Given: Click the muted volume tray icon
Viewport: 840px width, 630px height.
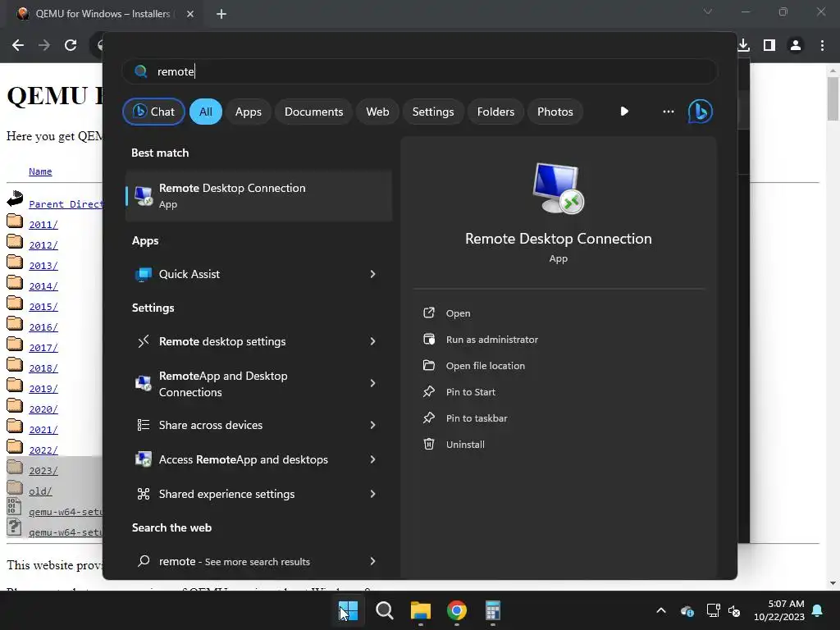Looking at the screenshot, I should [734, 610].
